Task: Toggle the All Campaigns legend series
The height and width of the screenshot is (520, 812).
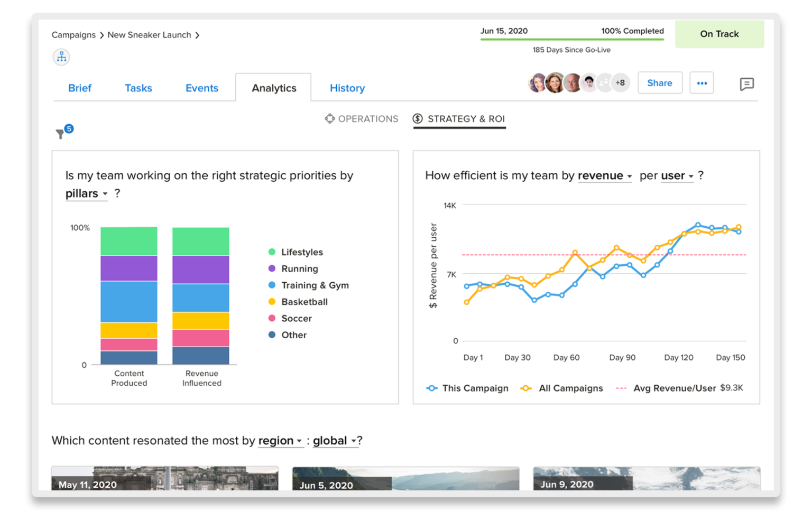Action: point(561,388)
